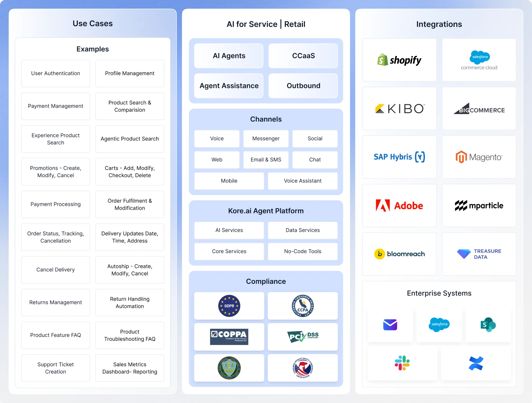Click the COPPA compliance badge
This screenshot has width=532, height=403.
(229, 337)
